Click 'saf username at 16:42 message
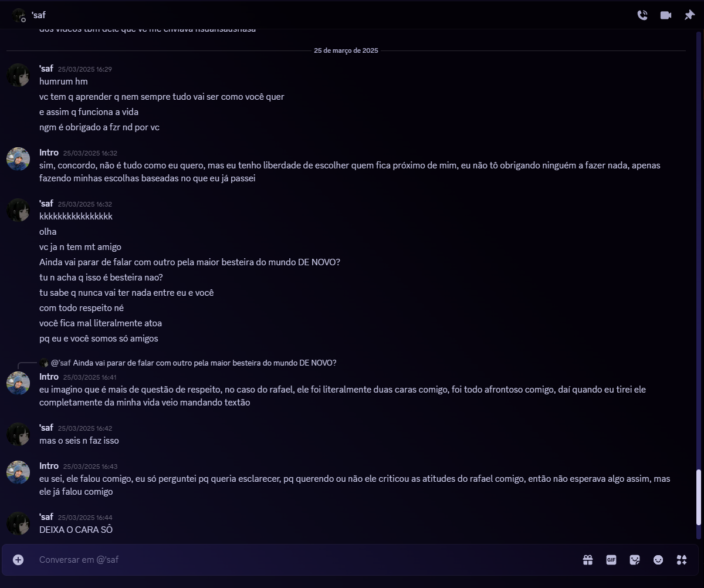704x588 pixels. [x=46, y=428]
